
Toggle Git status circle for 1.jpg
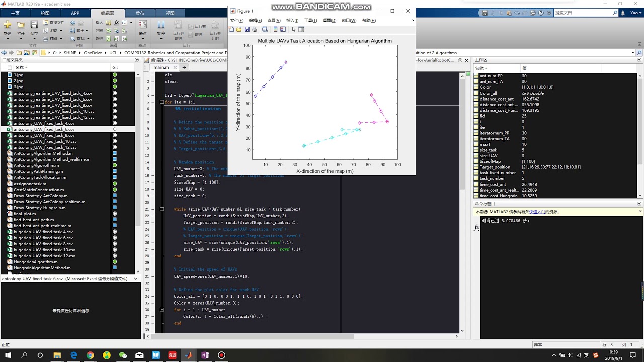coord(115,75)
